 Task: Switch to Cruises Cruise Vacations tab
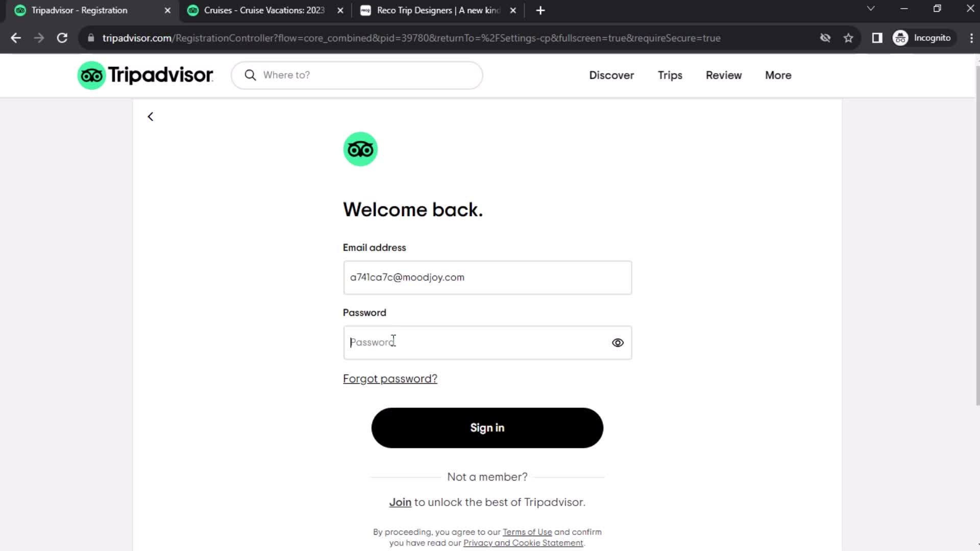[x=264, y=10]
